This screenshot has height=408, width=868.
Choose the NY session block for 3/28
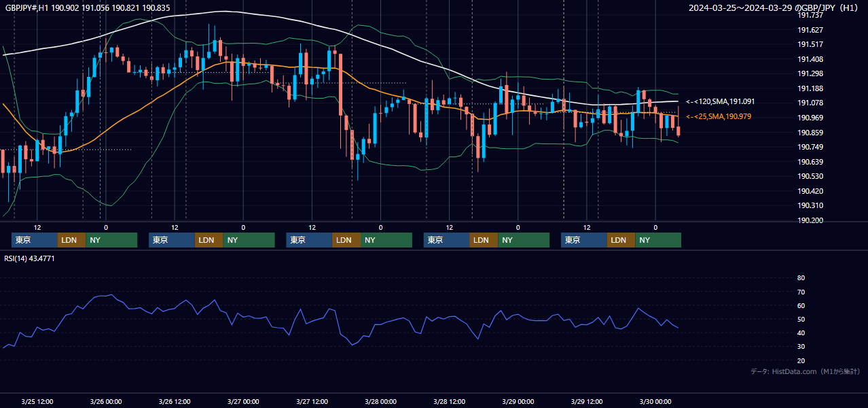[x=524, y=240]
